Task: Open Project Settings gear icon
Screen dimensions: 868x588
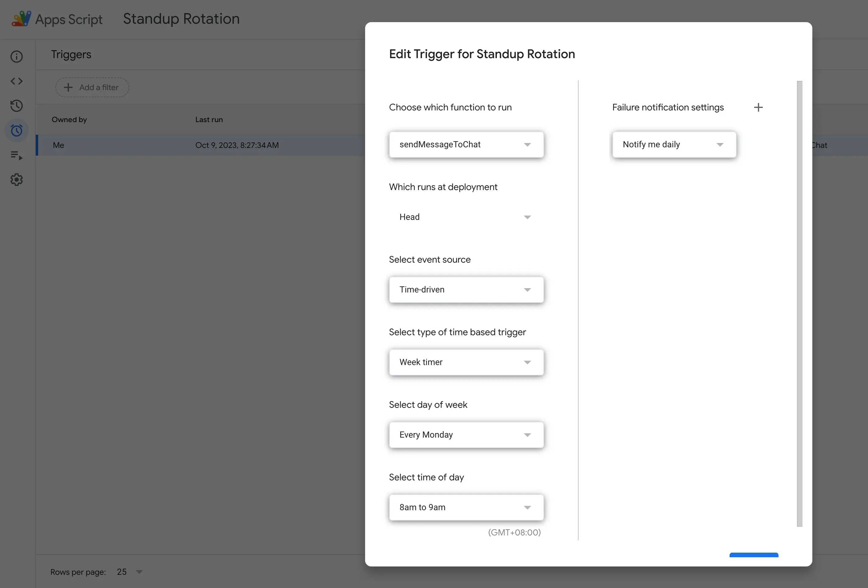Action: 16,180
